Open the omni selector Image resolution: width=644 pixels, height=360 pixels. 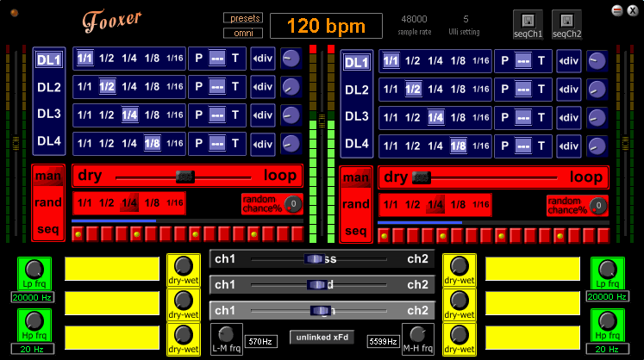tap(243, 33)
